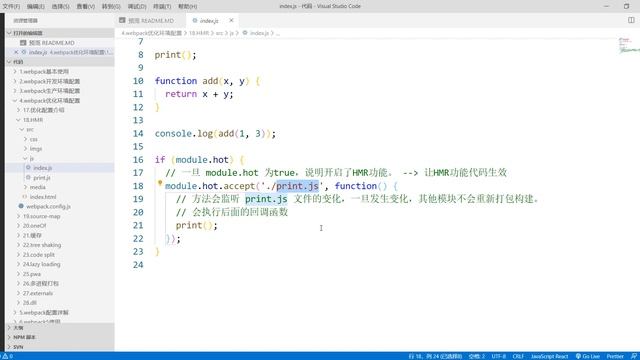Open the 文件(F) menu
Screen dimensions: 640x360
pyautogui.click(x=11, y=7)
